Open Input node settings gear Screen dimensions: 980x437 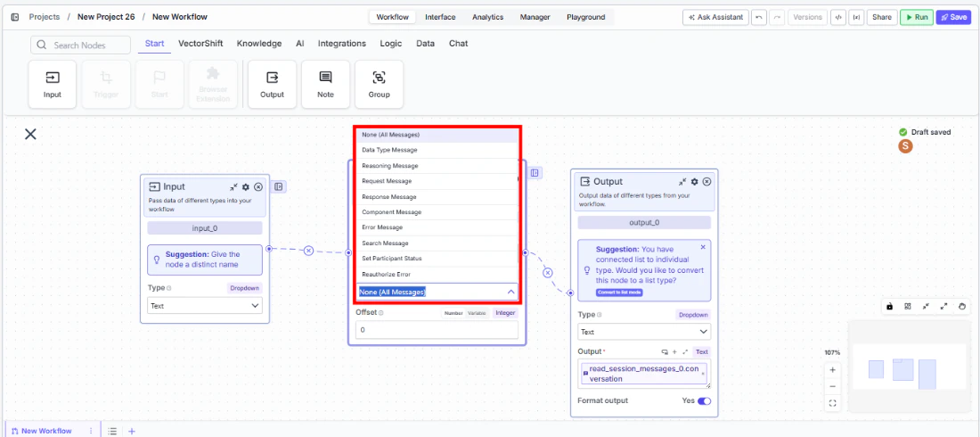(246, 186)
